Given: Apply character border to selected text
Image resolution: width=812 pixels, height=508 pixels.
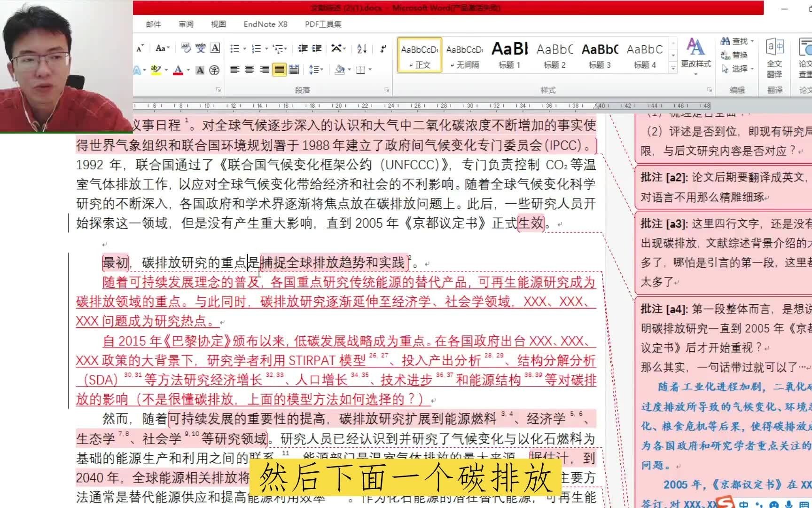Looking at the screenshot, I should click(x=215, y=47).
